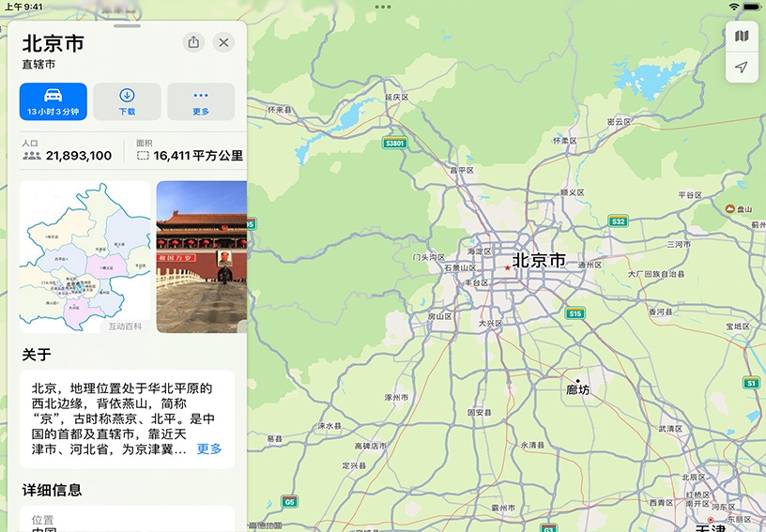Open the map mode chooser icon
This screenshot has width=766, height=532.
tap(742, 36)
